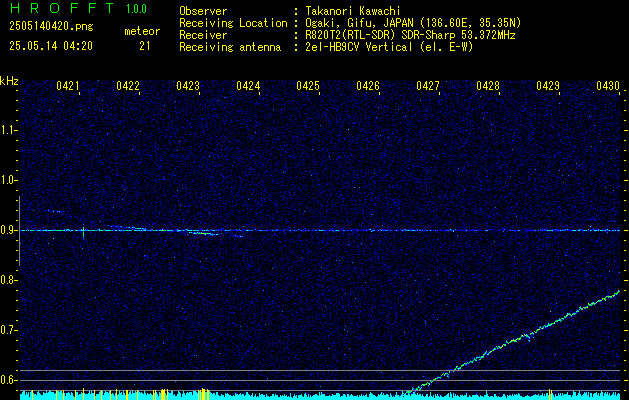Click the meteor count 21

click(145, 46)
